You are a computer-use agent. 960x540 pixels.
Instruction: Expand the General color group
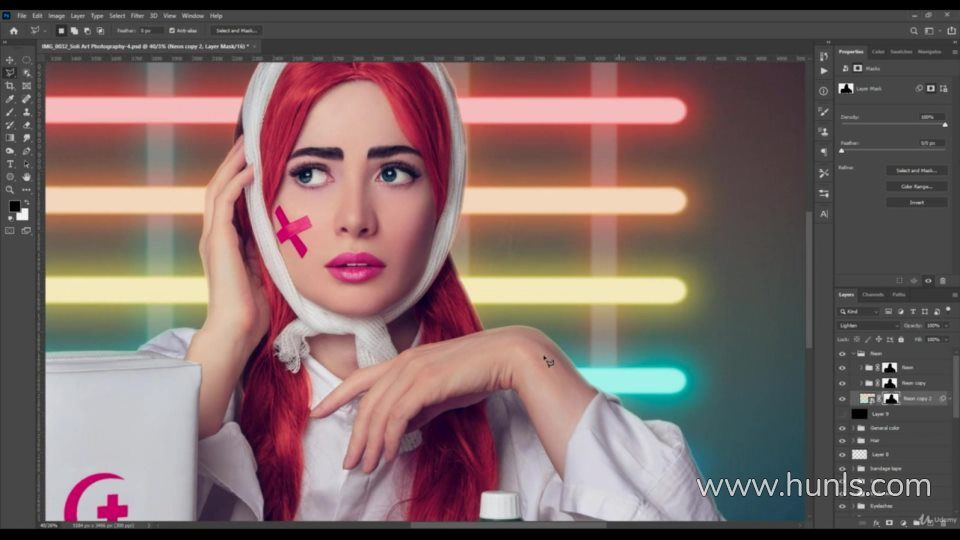pos(853,429)
